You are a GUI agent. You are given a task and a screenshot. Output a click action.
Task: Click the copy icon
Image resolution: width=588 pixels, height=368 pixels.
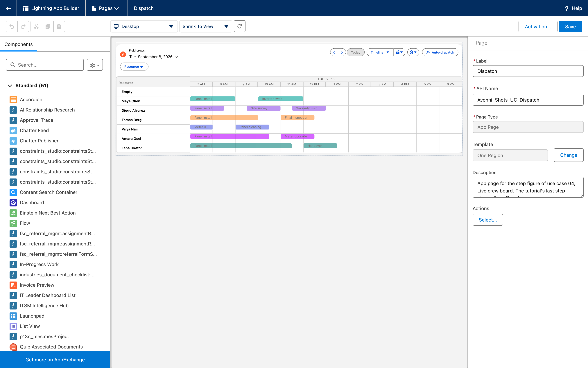(48, 26)
